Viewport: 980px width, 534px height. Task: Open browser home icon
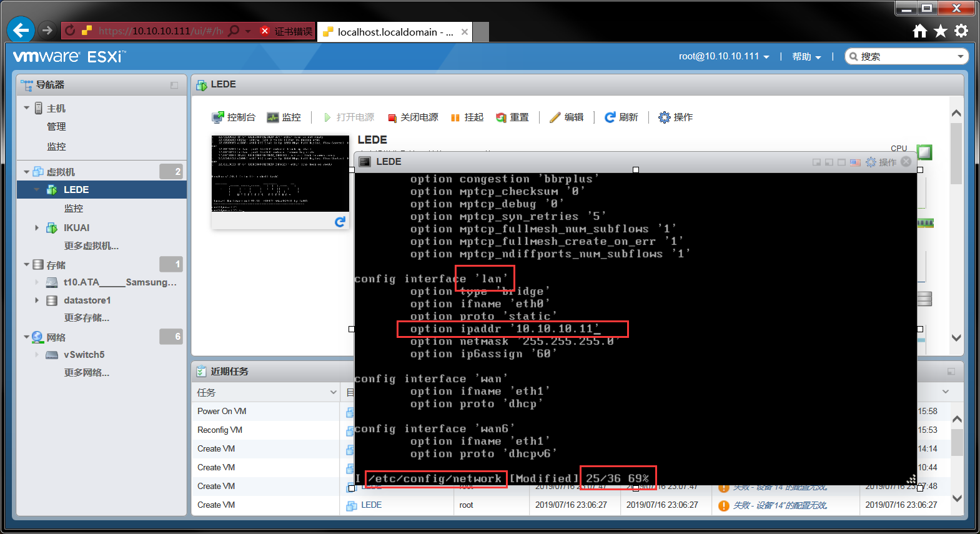(920, 31)
